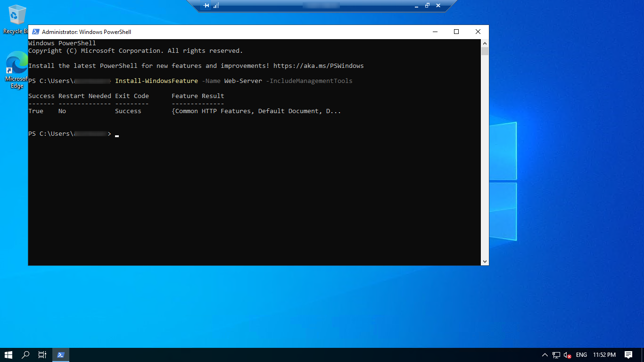
Task: Open the notification Action Center
Action: pyautogui.click(x=628, y=355)
